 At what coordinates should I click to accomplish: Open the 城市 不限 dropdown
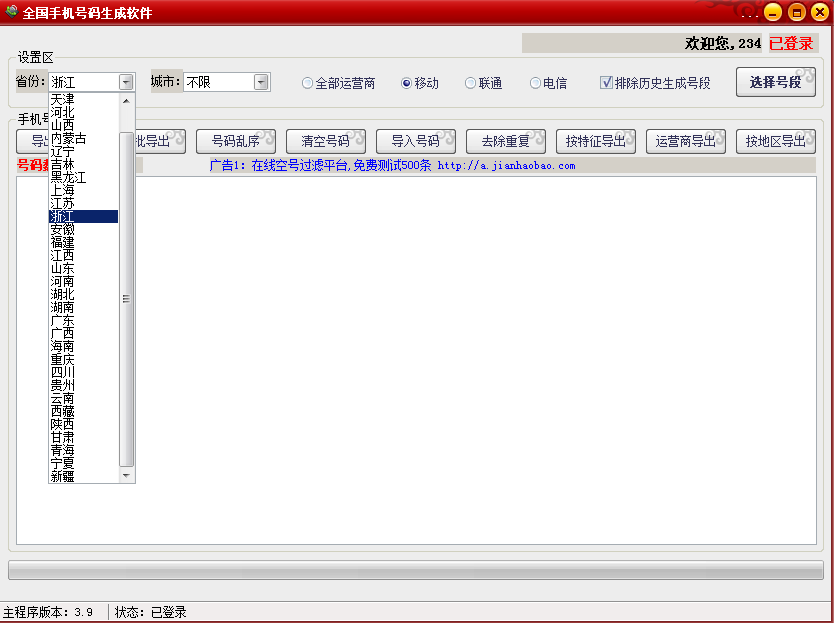[227, 82]
